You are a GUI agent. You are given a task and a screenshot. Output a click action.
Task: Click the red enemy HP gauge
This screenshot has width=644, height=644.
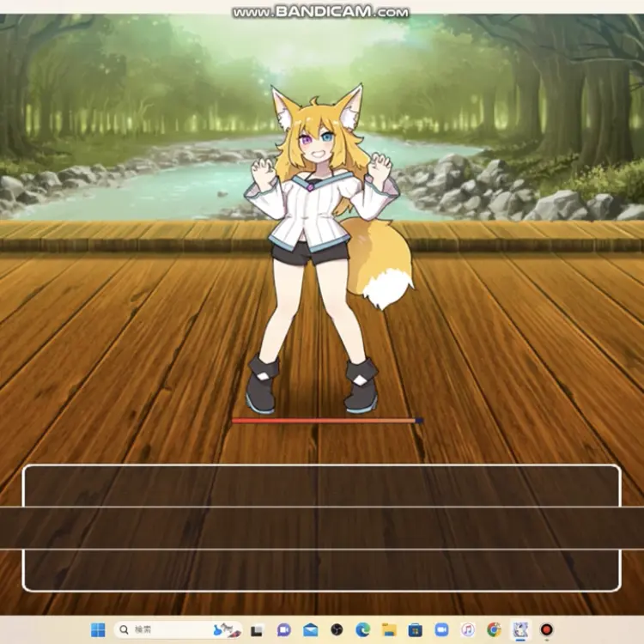(327, 421)
